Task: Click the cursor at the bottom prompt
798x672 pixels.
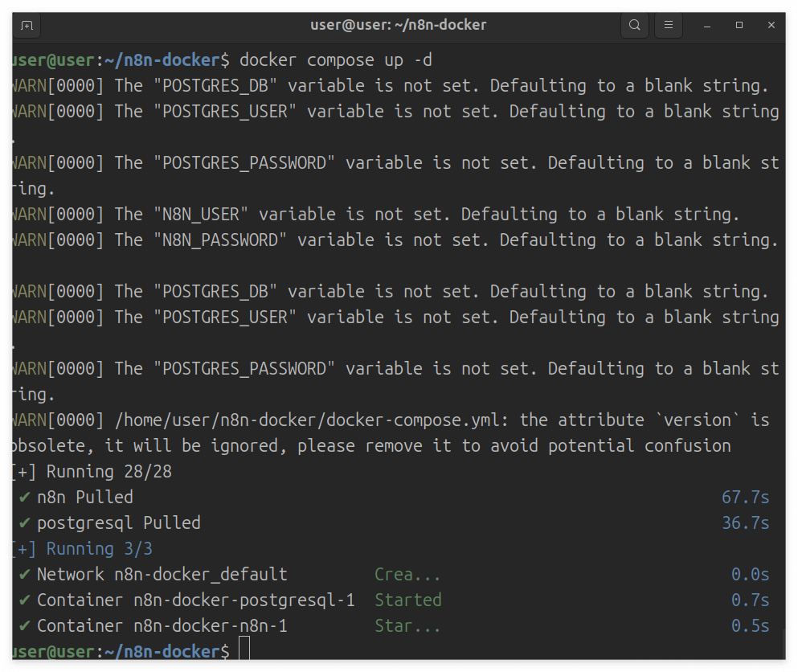Action: click(x=244, y=648)
